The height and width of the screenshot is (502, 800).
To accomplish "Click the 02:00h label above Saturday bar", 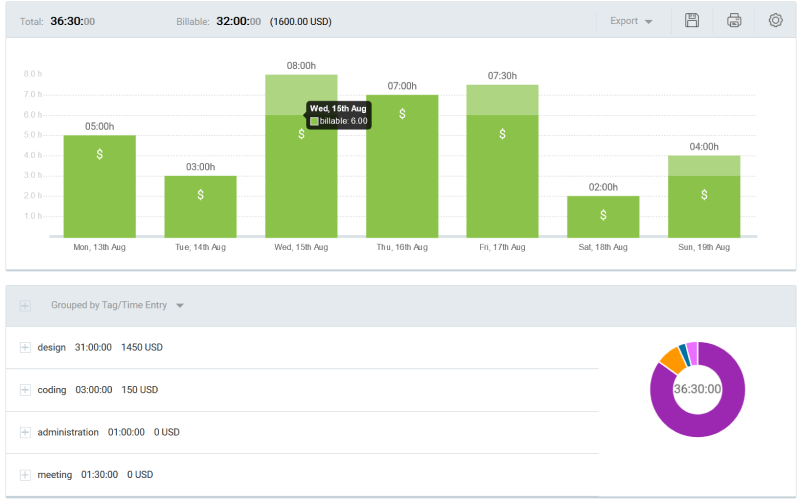I will pos(603,187).
